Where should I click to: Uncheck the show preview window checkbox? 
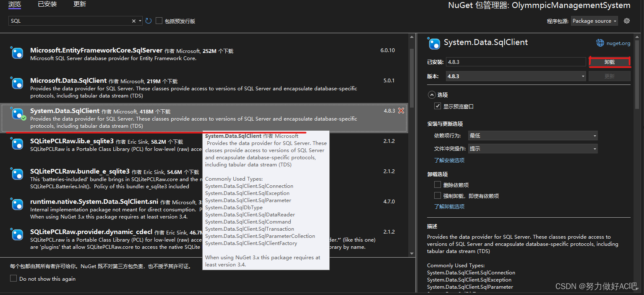(x=438, y=106)
